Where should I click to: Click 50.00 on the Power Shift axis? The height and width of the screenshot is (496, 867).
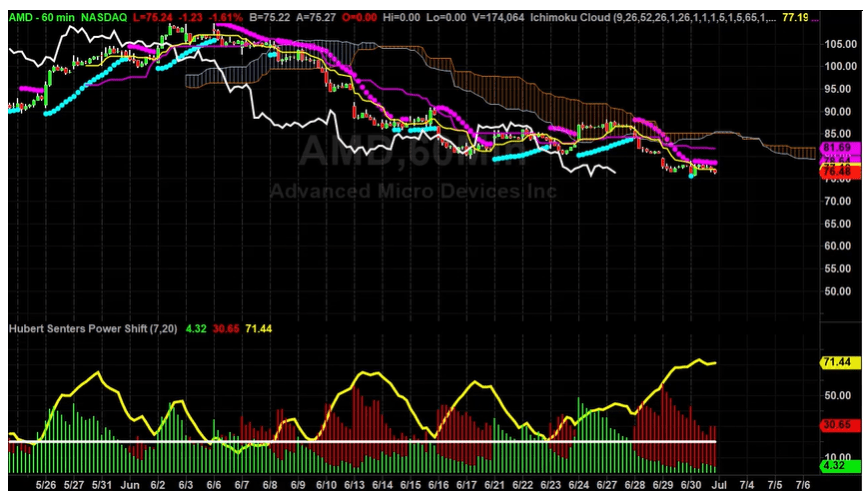[x=837, y=395]
